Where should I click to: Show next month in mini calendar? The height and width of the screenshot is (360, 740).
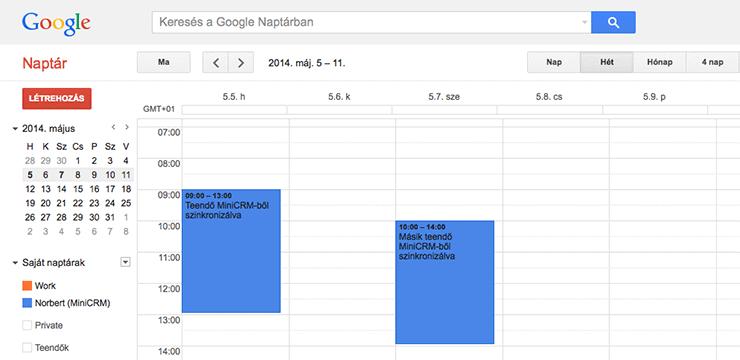[x=126, y=127]
